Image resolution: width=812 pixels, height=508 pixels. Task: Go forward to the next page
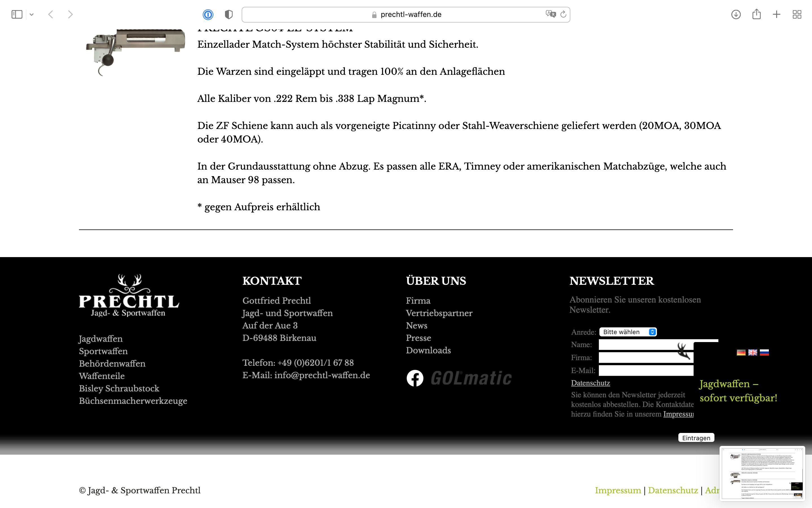(x=70, y=14)
